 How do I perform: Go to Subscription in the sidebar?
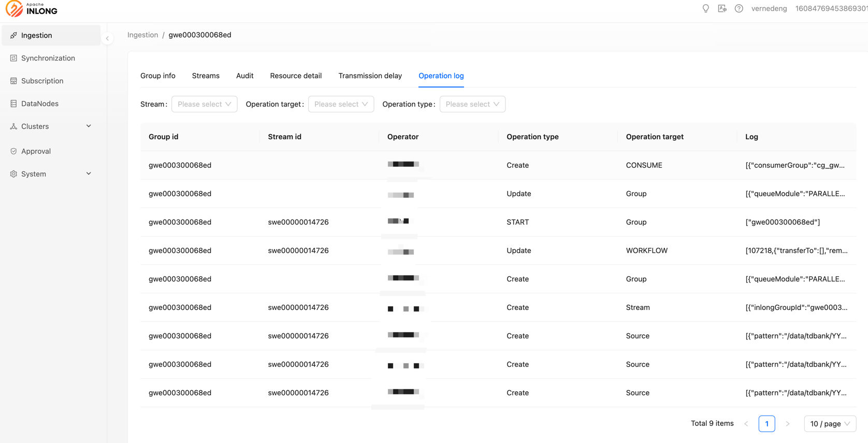coord(42,81)
